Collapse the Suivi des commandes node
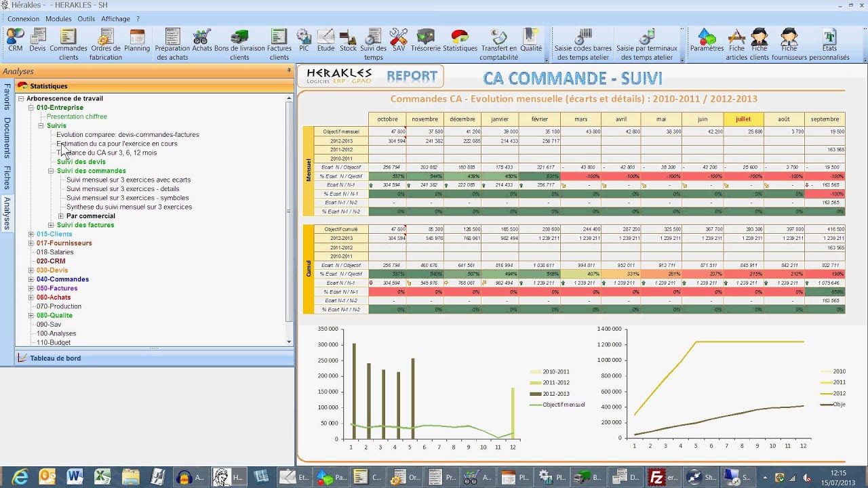The image size is (868, 488). pyautogui.click(x=51, y=171)
